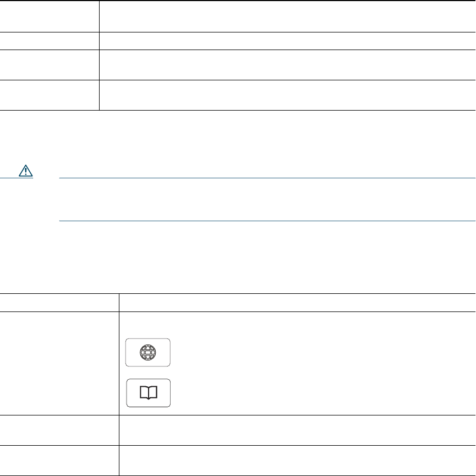The width and height of the screenshot is (476, 476).
Task: Click left header cell of lower table
Action: (x=59, y=302)
